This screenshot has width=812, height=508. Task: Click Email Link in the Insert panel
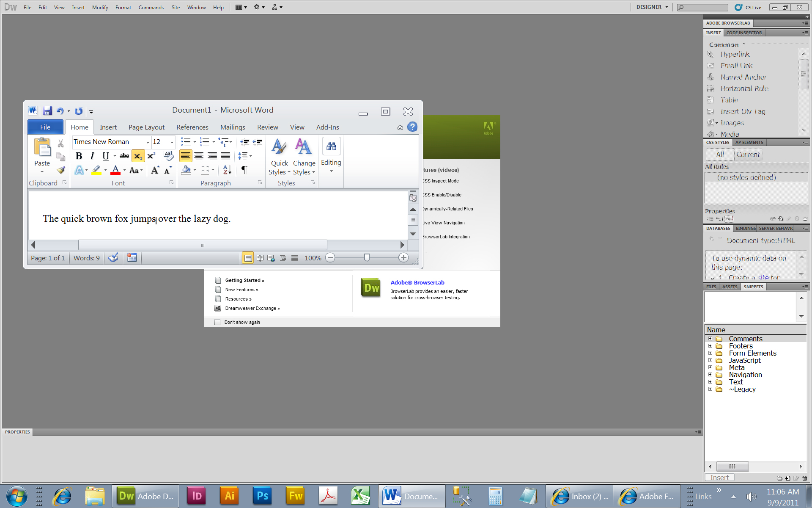[x=736, y=66]
